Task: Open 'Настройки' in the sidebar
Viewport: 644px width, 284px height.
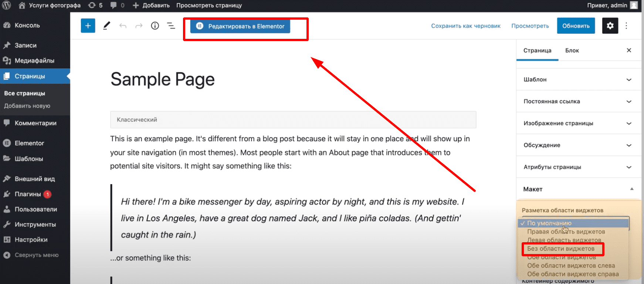Action: 35,240
